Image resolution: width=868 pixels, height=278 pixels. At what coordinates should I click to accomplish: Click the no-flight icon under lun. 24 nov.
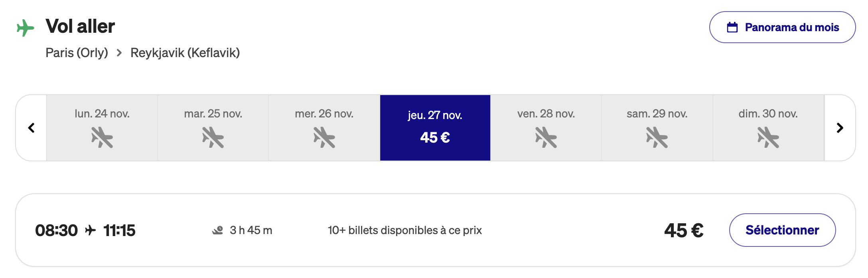pos(102,137)
